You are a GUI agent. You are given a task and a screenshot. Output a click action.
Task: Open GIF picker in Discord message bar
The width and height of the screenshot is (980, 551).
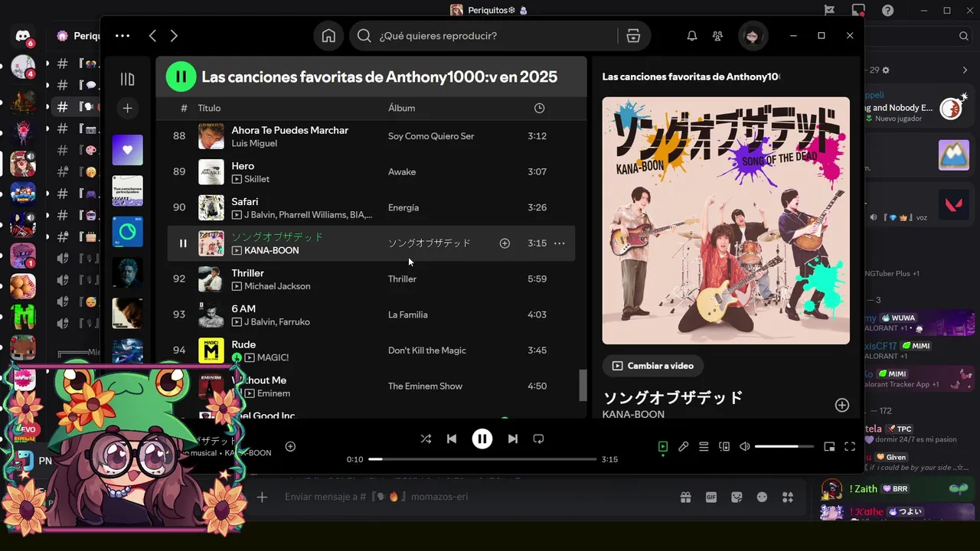tap(711, 497)
